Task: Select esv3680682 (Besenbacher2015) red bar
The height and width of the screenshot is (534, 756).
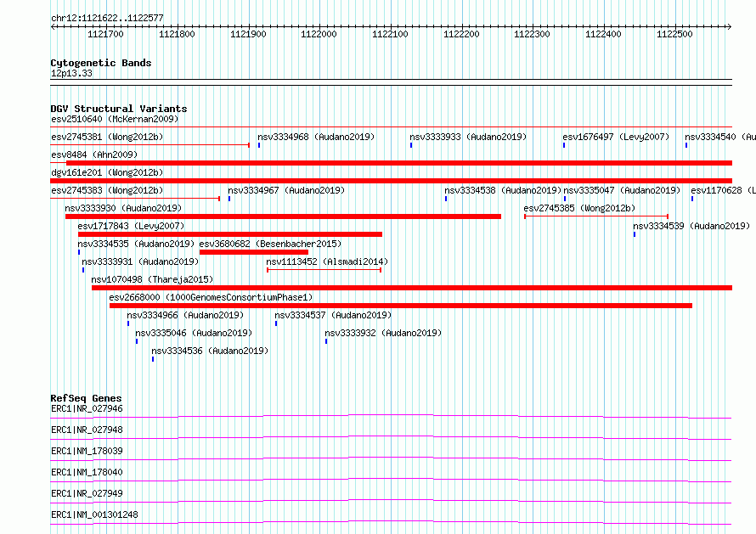Action: 254,252
